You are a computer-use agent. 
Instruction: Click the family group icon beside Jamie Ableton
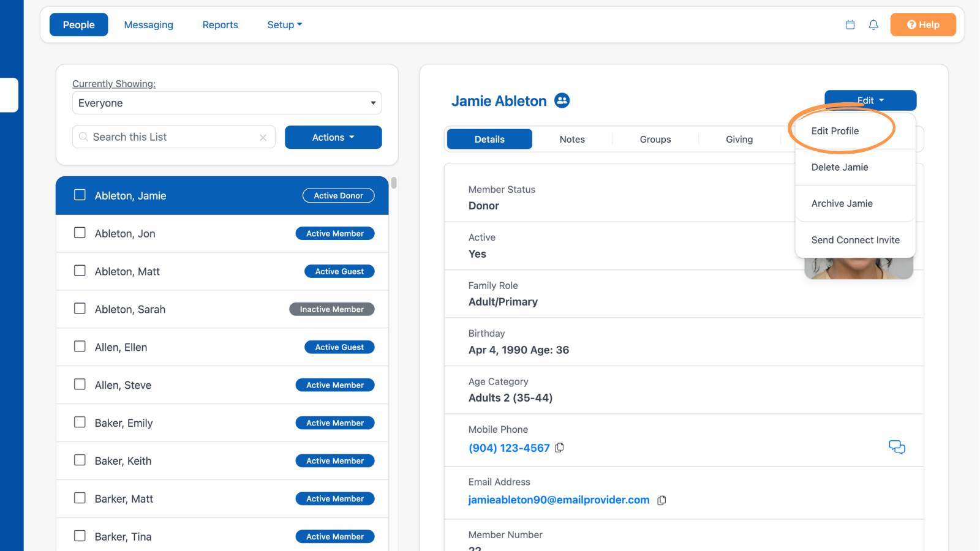click(562, 100)
